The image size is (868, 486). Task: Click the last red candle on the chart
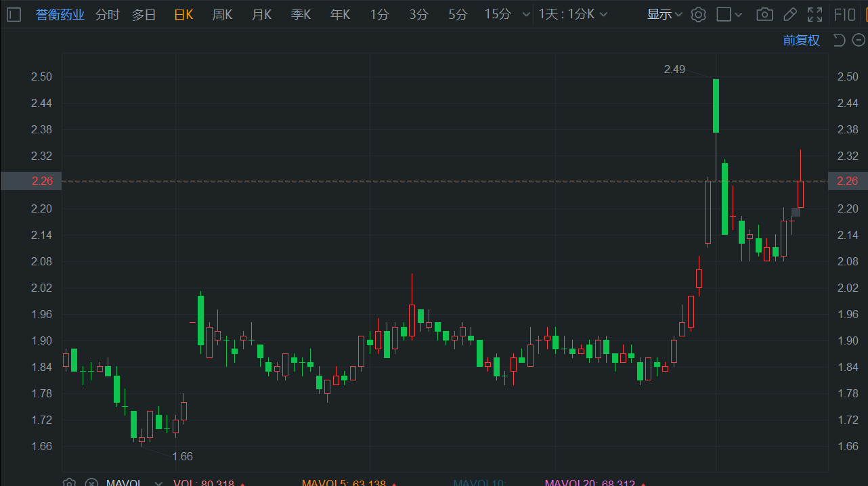click(800, 194)
